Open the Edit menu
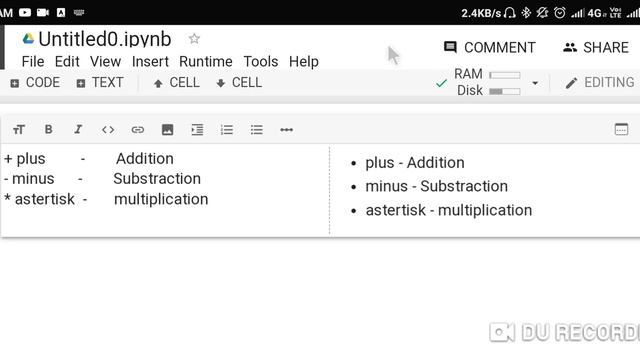 click(67, 62)
